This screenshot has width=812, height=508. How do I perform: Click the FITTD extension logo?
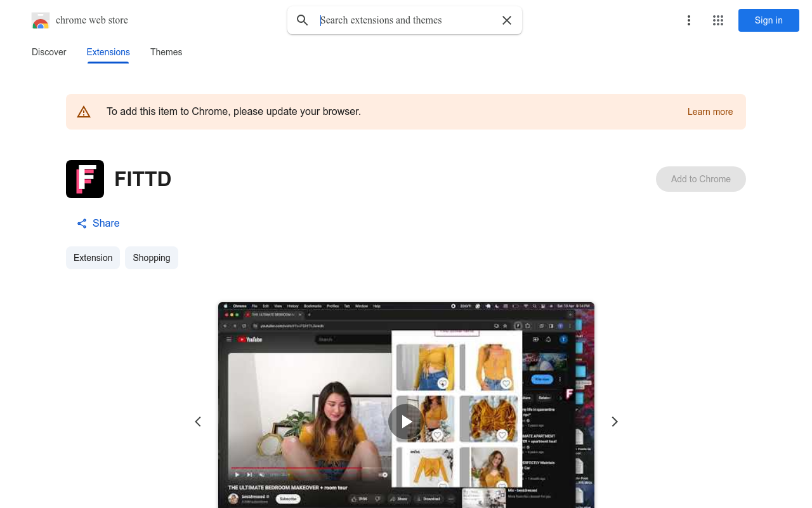[x=85, y=179]
